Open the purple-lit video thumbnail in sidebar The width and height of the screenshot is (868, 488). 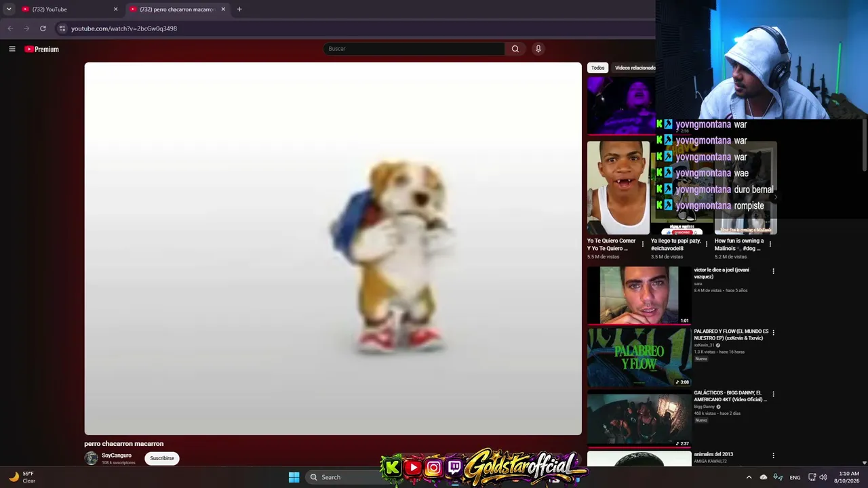(621, 105)
